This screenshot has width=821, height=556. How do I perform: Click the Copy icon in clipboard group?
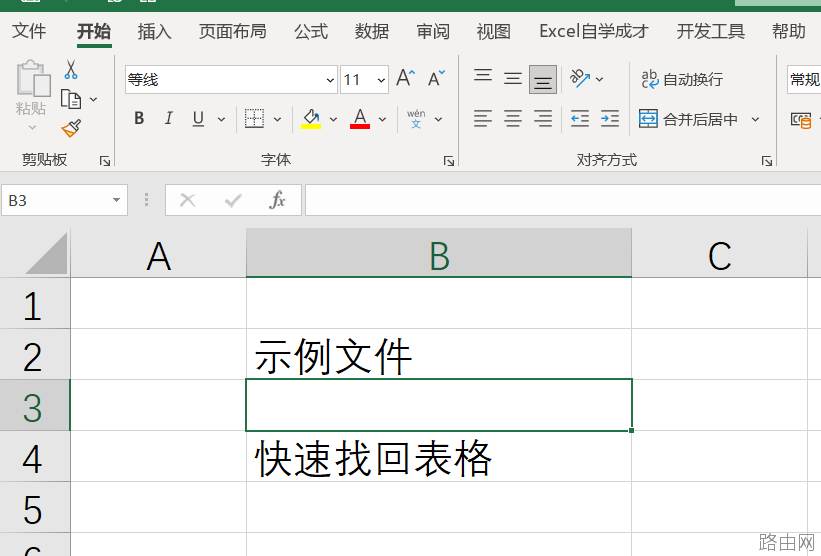71,99
